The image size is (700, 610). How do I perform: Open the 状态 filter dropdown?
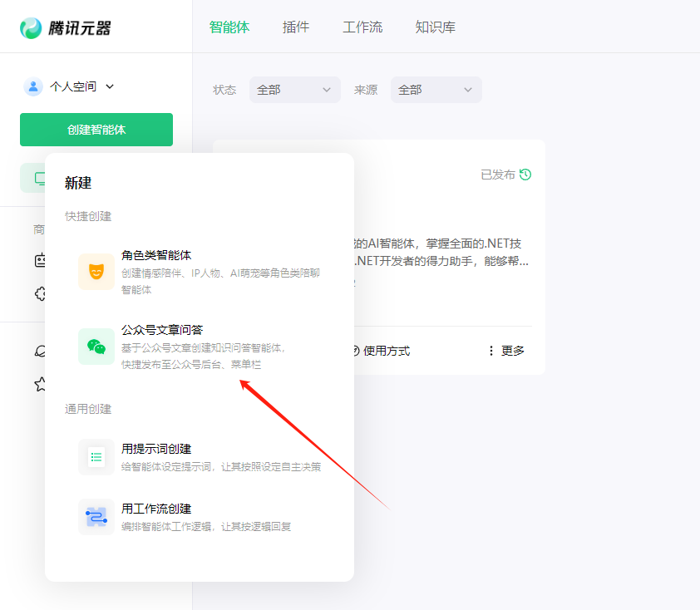(x=294, y=90)
